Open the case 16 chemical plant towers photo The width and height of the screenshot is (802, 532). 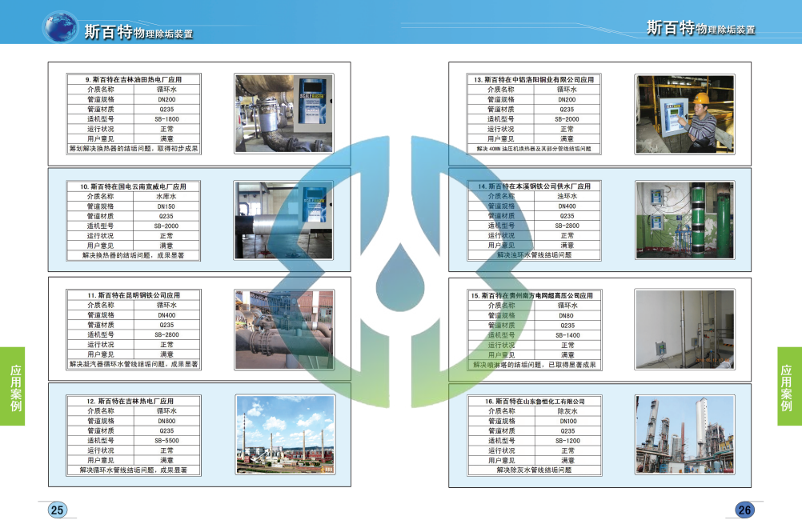coord(685,435)
